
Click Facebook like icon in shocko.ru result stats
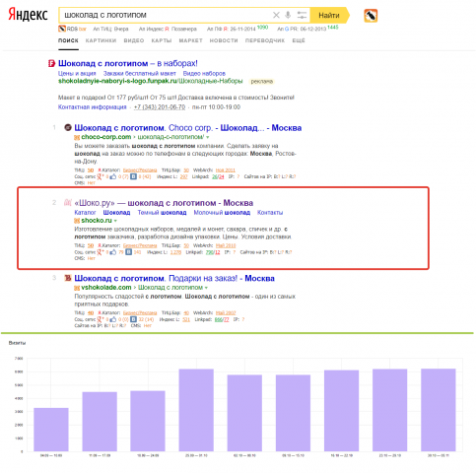tap(113, 252)
